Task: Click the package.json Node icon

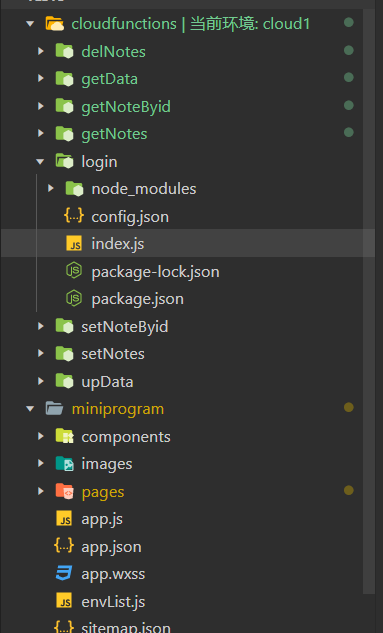Action: coord(74,299)
